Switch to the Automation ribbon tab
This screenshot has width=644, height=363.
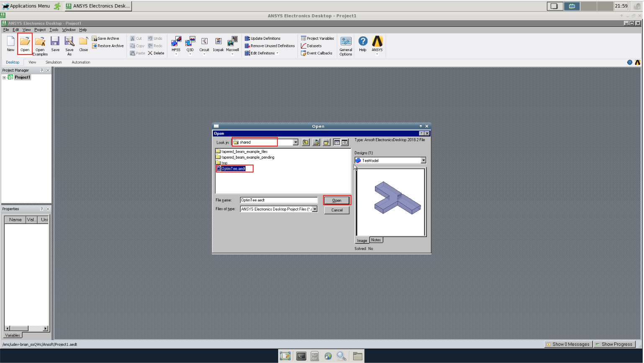(x=81, y=62)
